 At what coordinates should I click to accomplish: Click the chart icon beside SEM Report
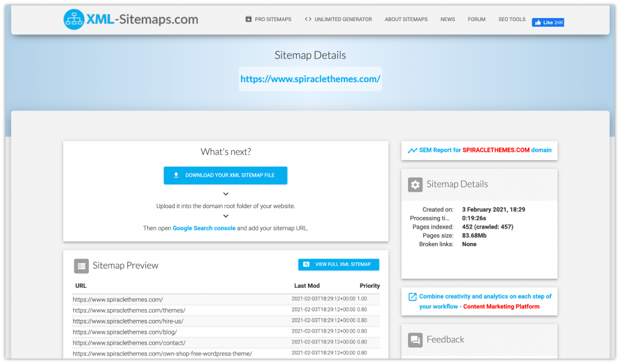413,150
